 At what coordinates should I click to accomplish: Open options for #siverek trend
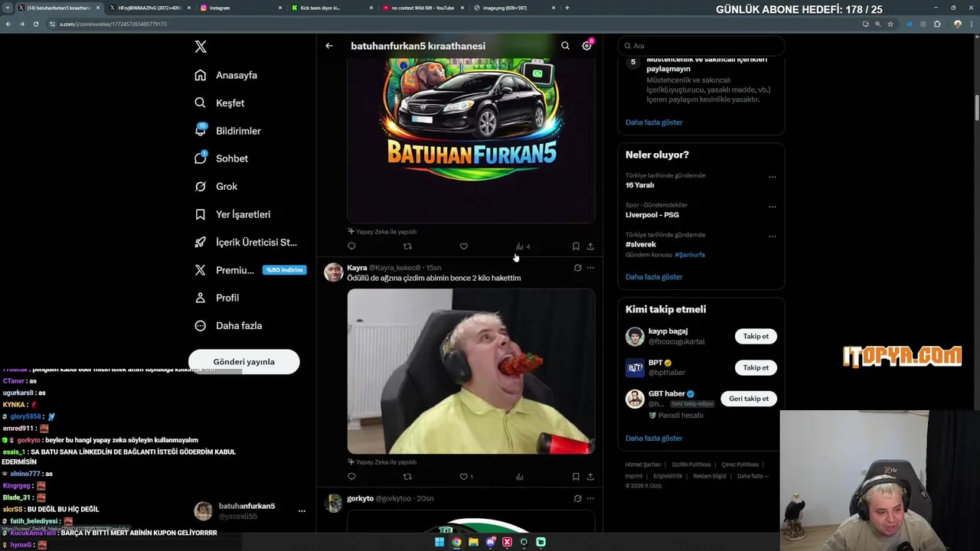(772, 236)
